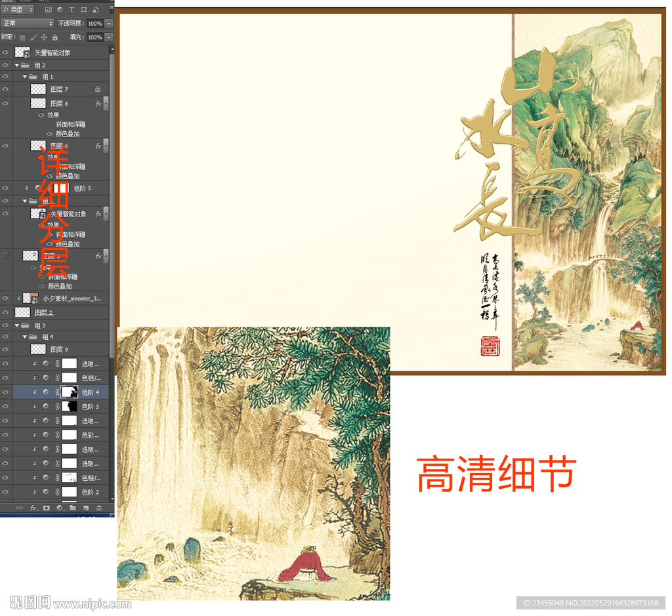The height and width of the screenshot is (616, 672).
Task: Hide the 组 2 group
Action: (5, 65)
